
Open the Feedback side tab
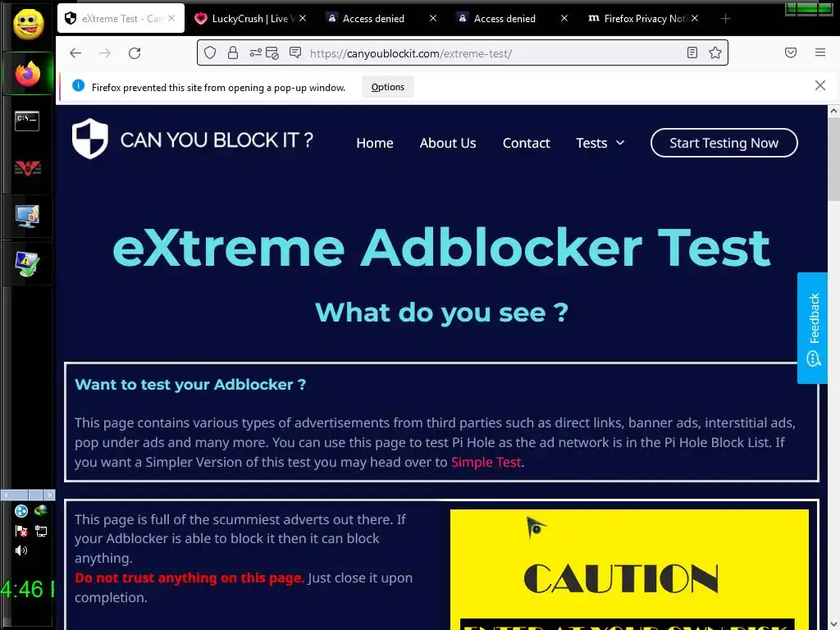813,328
